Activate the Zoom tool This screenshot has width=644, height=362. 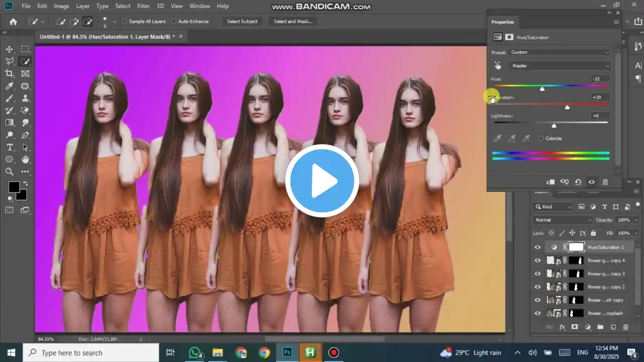9,171
